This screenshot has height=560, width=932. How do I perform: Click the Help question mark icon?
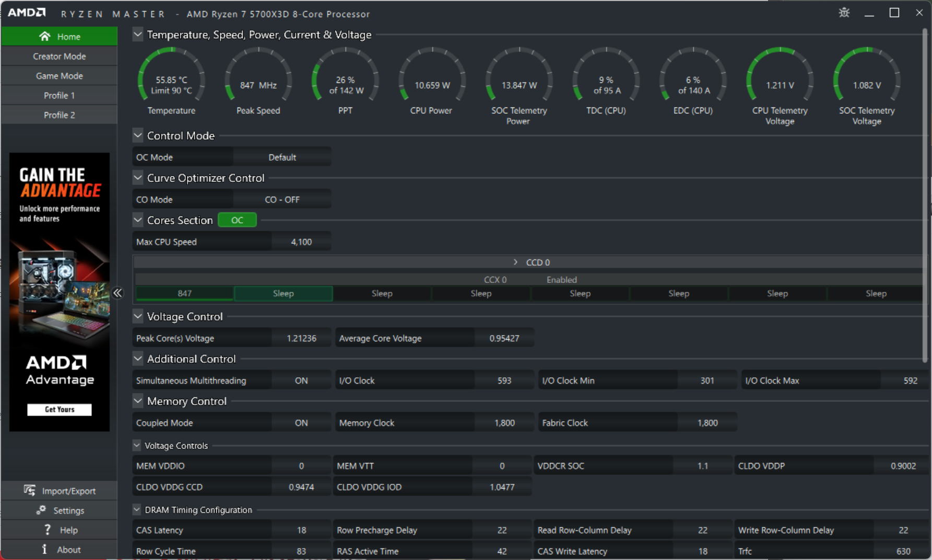48,530
